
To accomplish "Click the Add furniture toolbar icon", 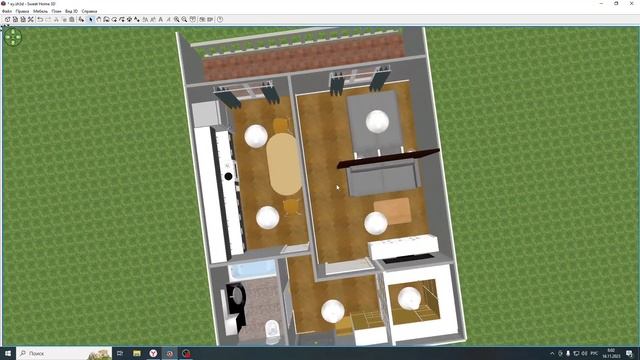I will point(82,19).
